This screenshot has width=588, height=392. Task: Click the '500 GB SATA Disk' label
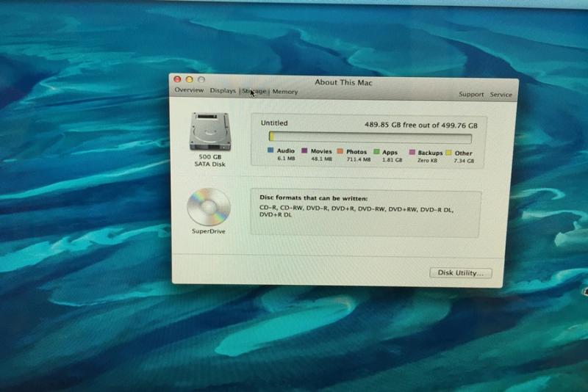210,160
